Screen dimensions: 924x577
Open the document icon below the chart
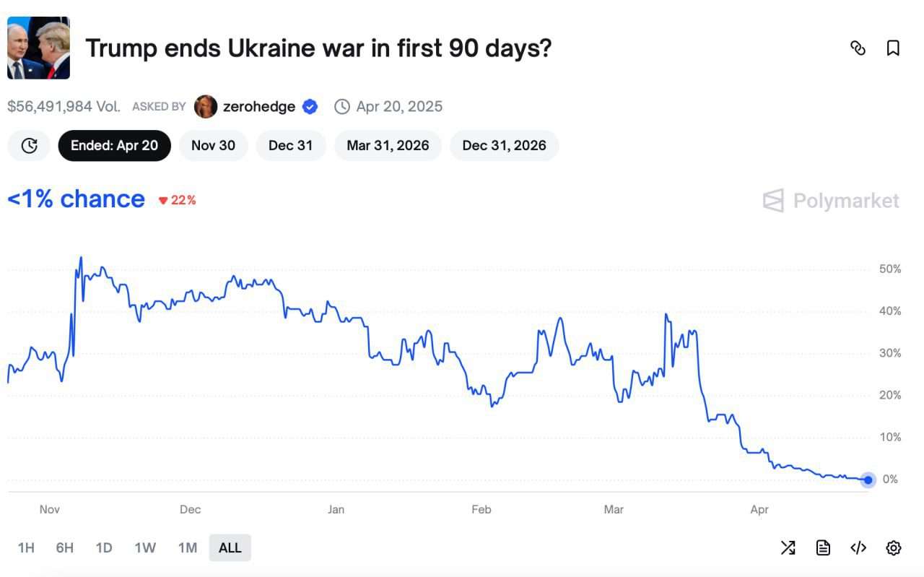pyautogui.click(x=823, y=548)
